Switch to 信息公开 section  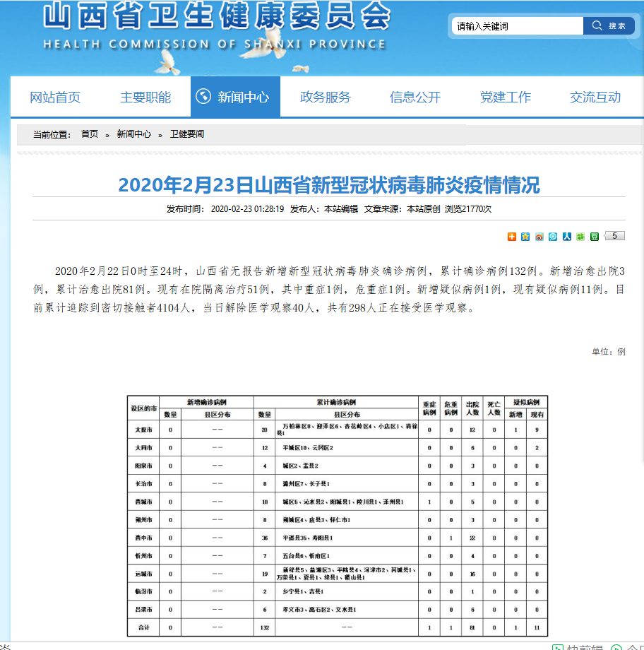coord(415,97)
